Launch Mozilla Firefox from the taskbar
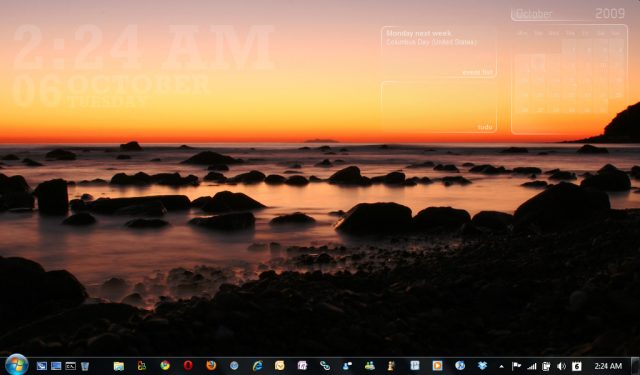This screenshot has height=375, width=640. coord(211,365)
